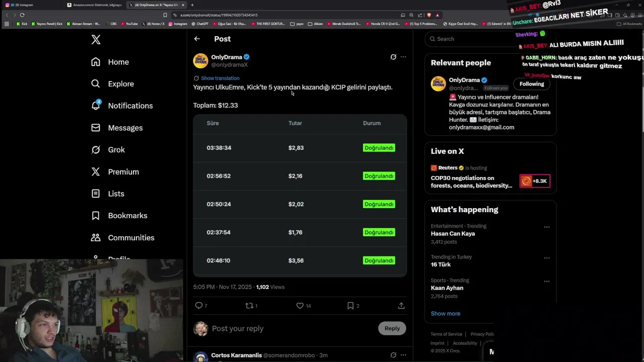The height and width of the screenshot is (362, 644).
Task: Open the Instagram bookmark in the bookmarks bar
Action: point(178,24)
